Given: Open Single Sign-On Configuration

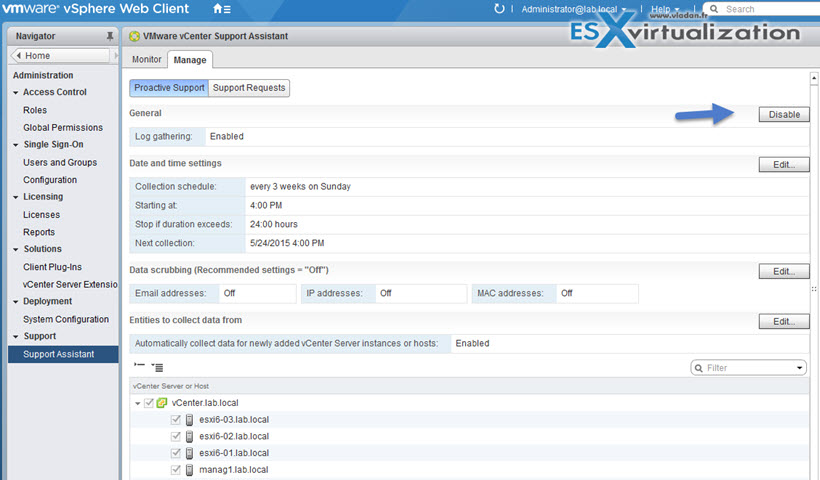Looking at the screenshot, I should click(50, 179).
